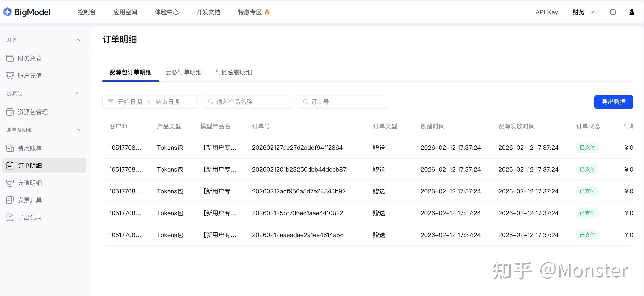Open the 开始日期 date range picker
The width and height of the screenshot is (644, 296).
point(130,102)
